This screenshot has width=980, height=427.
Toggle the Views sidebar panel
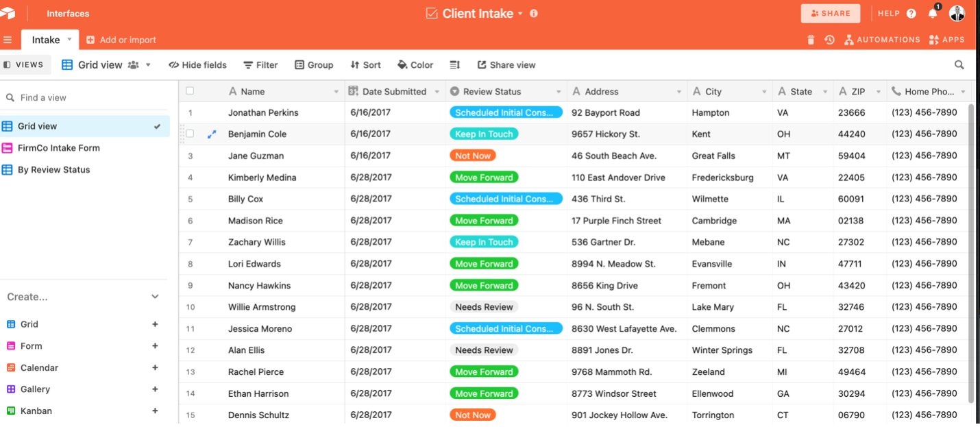(x=24, y=65)
